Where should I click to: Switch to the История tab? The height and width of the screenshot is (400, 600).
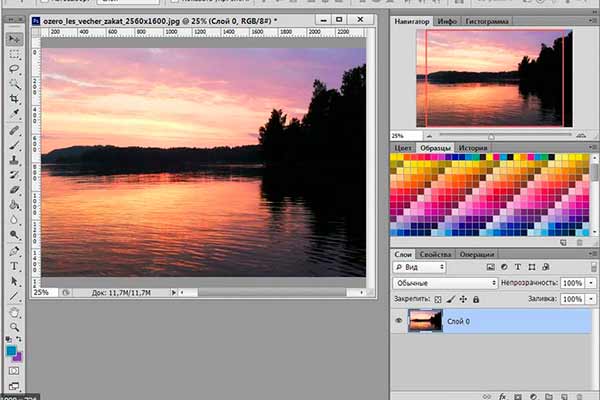[x=473, y=148]
